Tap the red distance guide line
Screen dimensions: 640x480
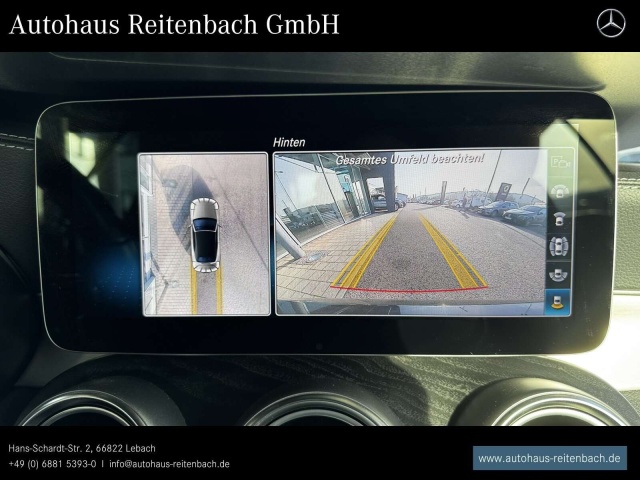pyautogui.click(x=410, y=290)
